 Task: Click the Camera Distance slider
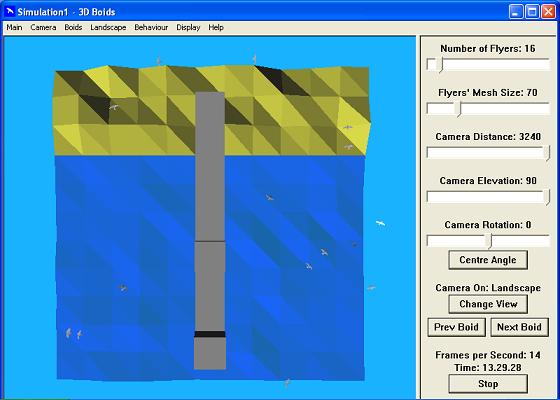(488, 153)
